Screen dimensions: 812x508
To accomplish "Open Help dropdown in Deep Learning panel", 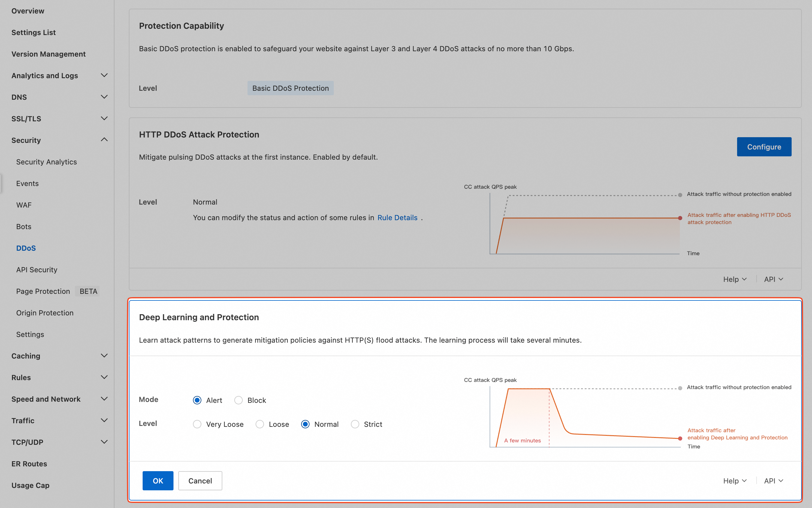I will click(x=735, y=481).
